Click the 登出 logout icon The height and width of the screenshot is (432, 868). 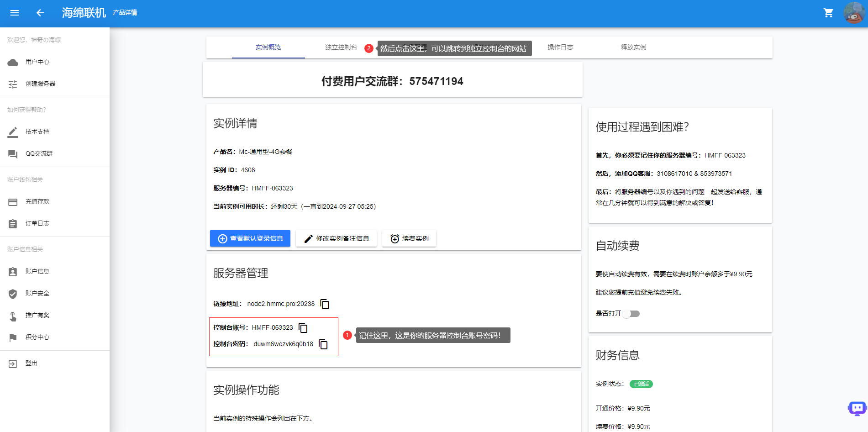pos(13,363)
